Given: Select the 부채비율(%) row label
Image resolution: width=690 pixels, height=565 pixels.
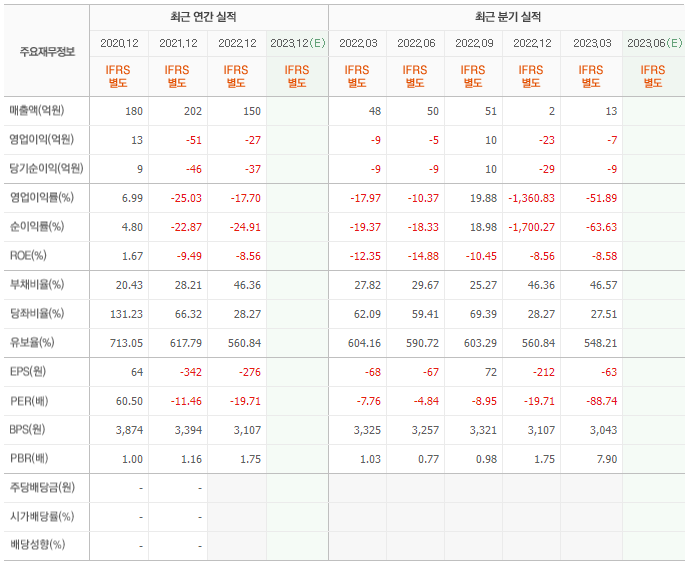Looking at the screenshot, I should (37, 285).
